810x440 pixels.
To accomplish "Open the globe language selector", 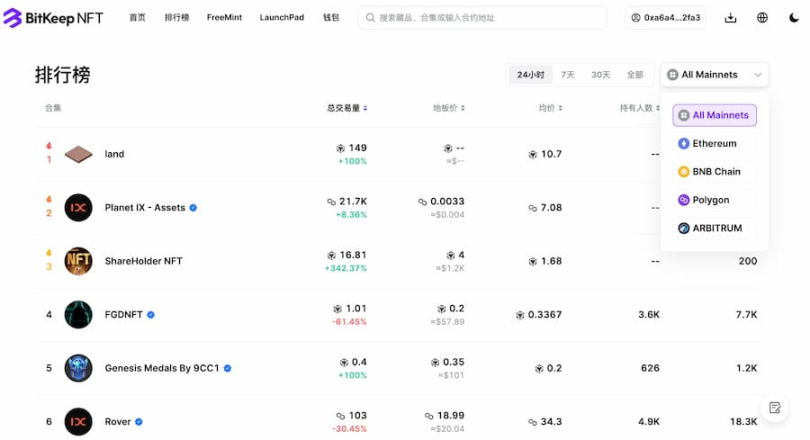I will pos(762,18).
